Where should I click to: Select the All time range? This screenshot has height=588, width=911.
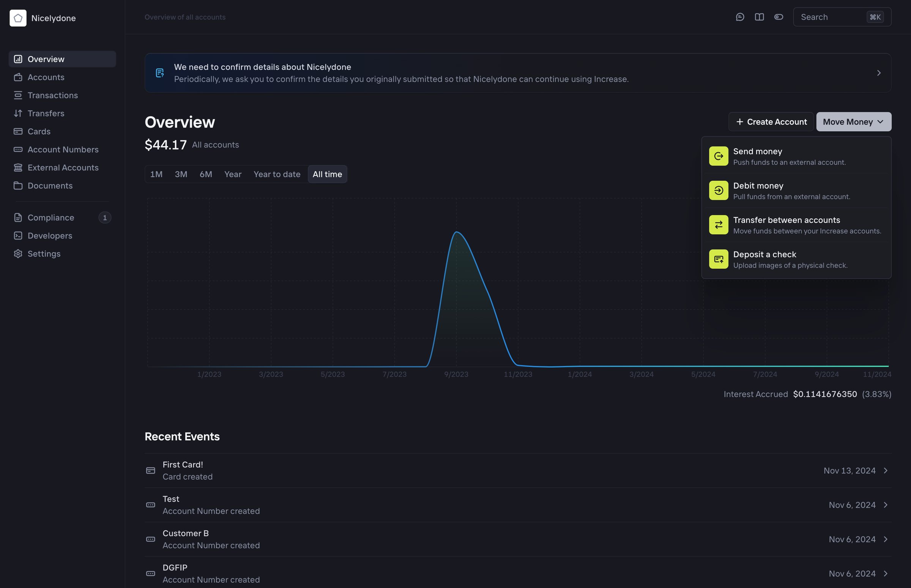327,174
